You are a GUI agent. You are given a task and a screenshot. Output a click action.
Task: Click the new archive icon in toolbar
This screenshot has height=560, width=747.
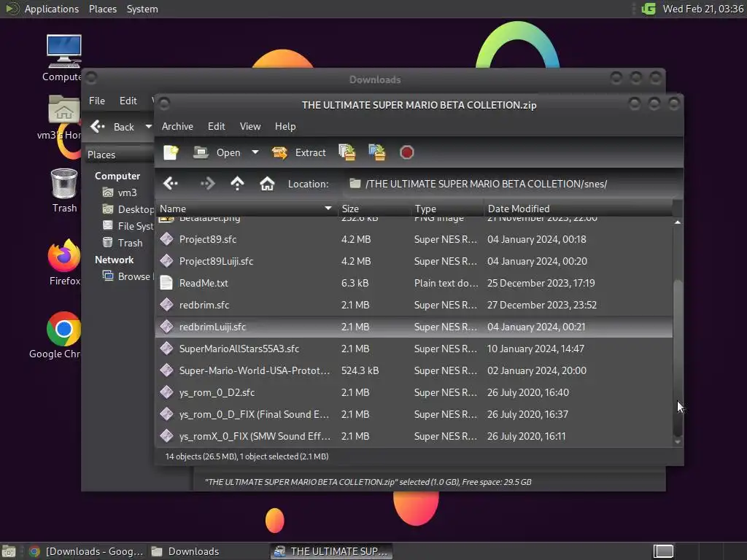(x=171, y=152)
